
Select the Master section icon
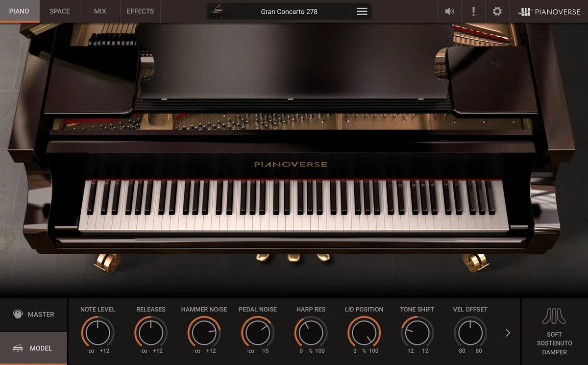click(18, 314)
